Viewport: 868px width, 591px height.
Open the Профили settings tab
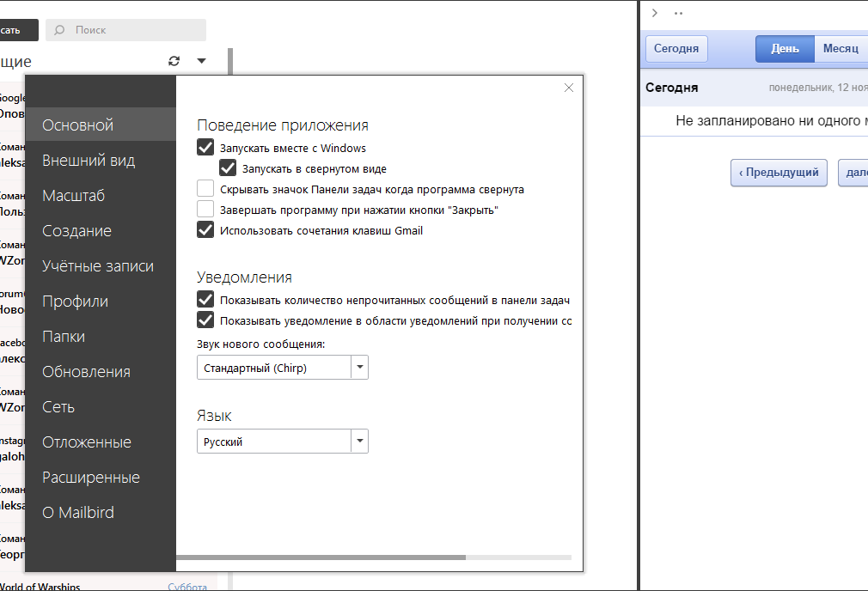coord(101,301)
